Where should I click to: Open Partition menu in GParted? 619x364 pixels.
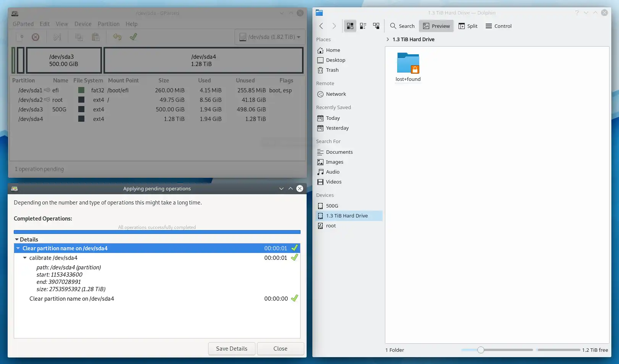click(x=108, y=24)
